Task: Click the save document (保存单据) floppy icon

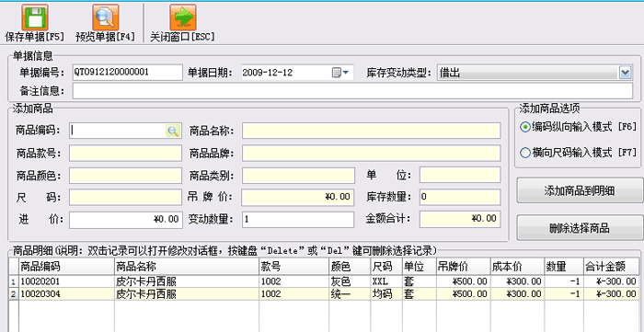Action: 35,17
